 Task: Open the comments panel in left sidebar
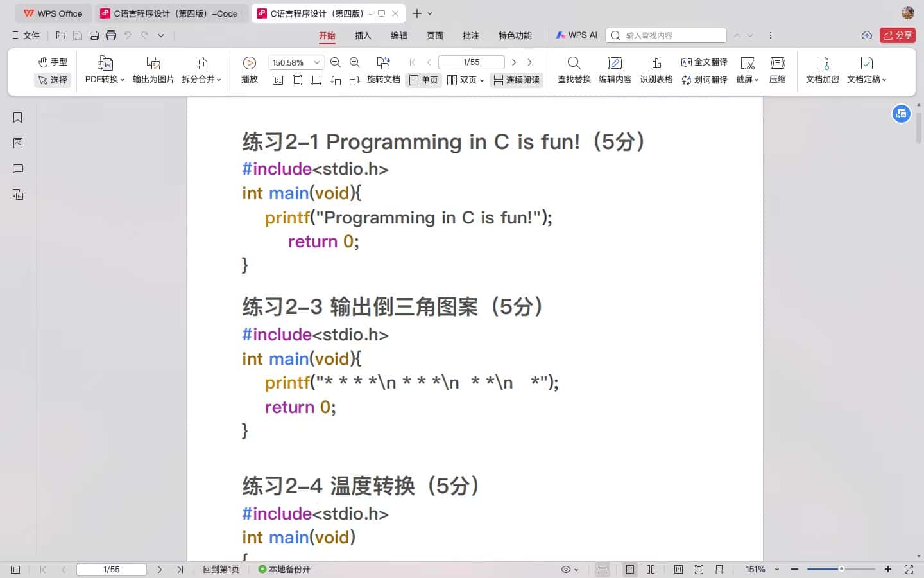18,169
